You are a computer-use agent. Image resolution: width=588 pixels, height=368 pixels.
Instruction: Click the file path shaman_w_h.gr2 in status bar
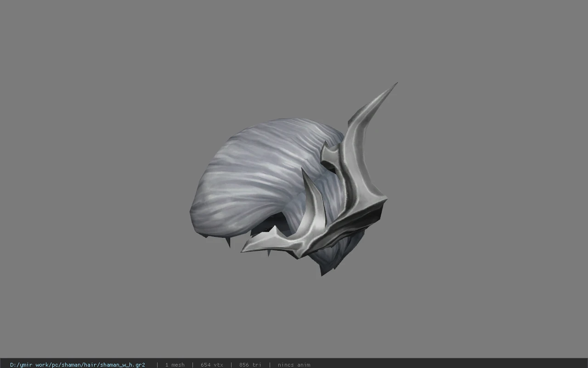(x=78, y=365)
